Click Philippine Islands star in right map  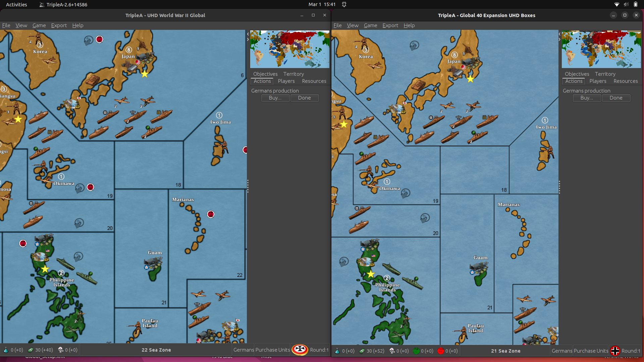(x=371, y=274)
